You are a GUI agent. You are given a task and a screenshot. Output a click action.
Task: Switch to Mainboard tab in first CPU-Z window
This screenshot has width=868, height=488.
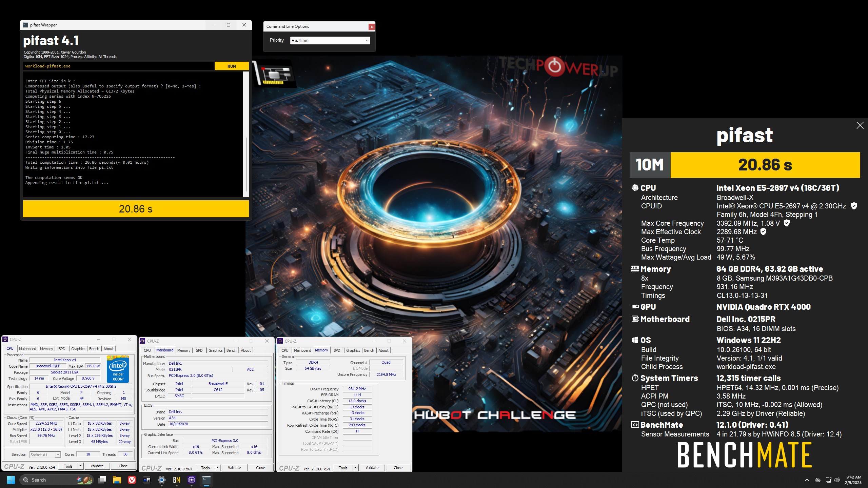click(27, 349)
